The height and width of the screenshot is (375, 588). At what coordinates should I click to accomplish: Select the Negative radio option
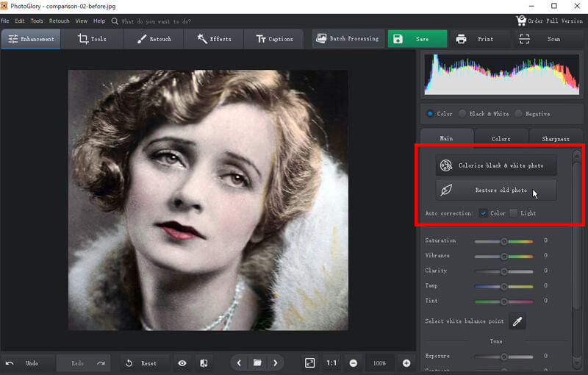[x=519, y=114]
